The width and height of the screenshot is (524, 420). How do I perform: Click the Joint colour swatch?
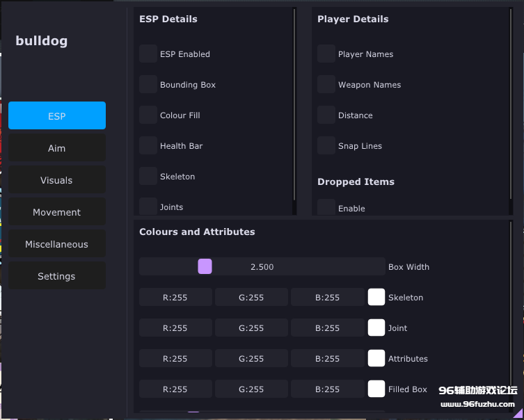376,328
